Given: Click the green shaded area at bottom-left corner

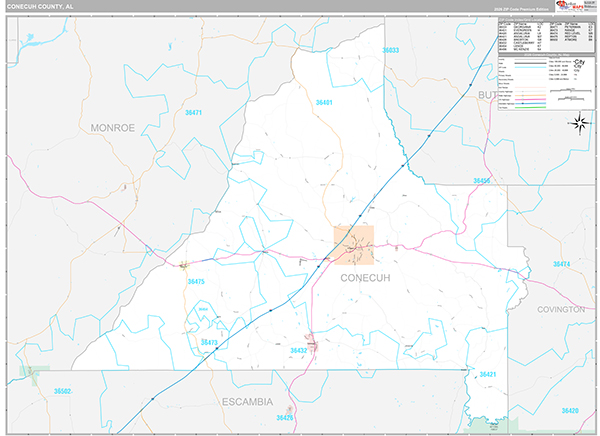Looking at the screenshot, I should point(34,375).
